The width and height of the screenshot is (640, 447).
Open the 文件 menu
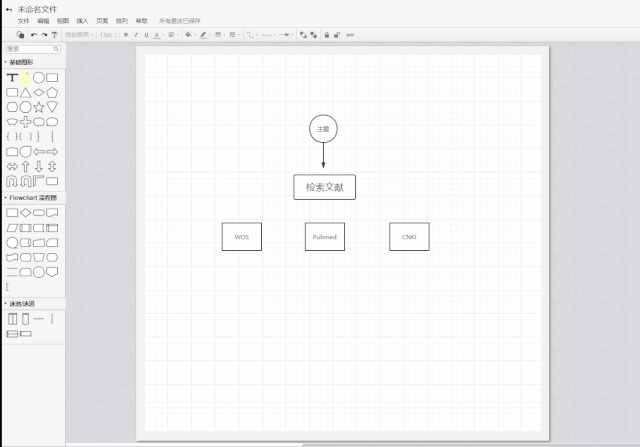[x=23, y=20]
